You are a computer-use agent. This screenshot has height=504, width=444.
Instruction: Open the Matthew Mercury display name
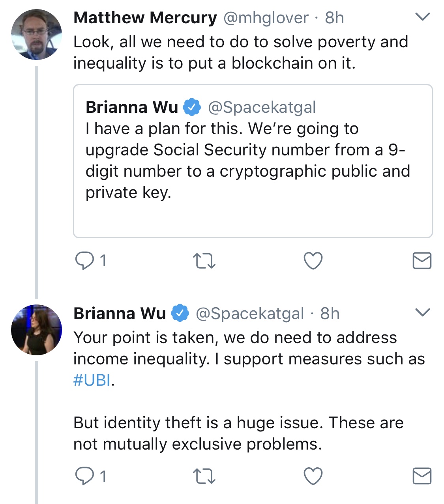point(145,18)
